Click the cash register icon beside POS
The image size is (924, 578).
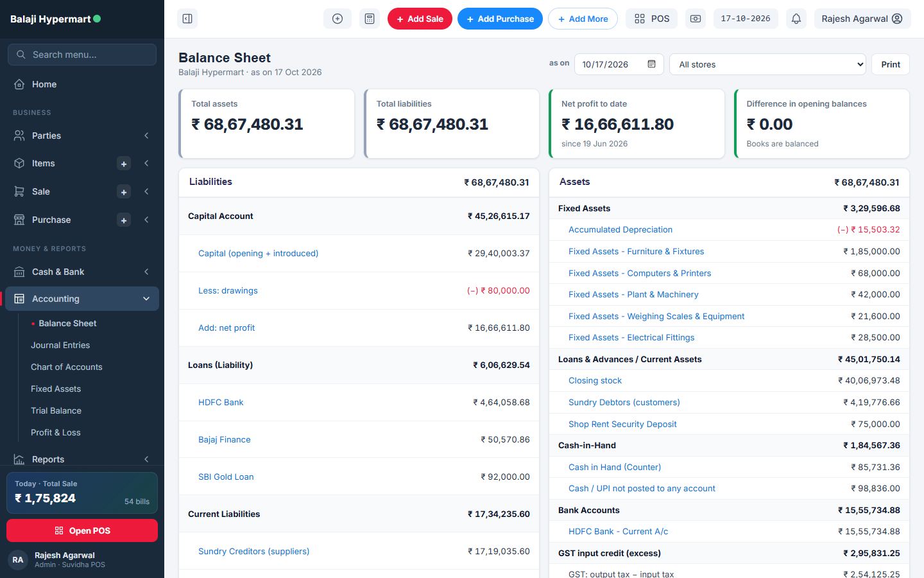[696, 19]
